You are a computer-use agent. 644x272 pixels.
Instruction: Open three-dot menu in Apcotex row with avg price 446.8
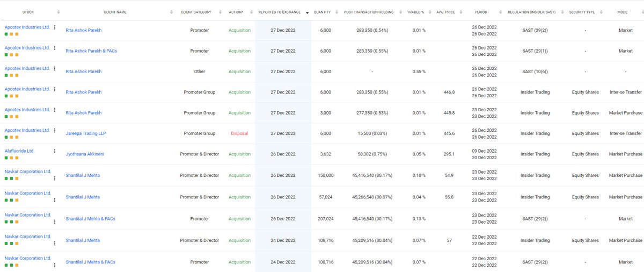coord(54,89)
